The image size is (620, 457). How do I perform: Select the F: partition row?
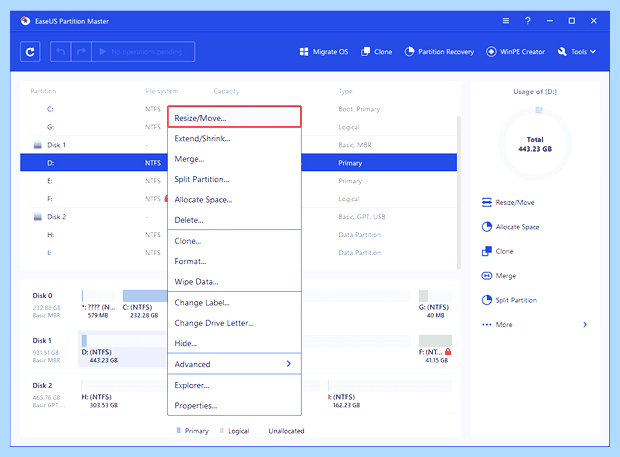[238, 198]
